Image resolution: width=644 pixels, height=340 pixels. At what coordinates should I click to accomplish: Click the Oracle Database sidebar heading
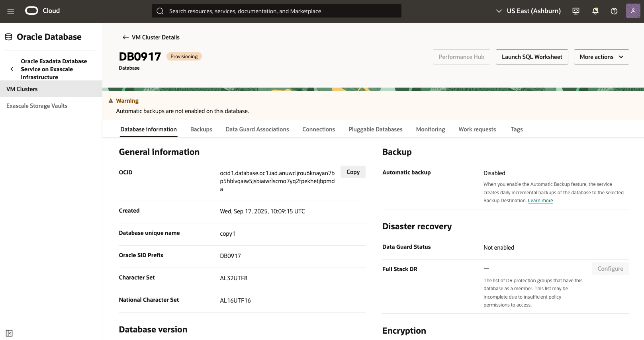click(x=49, y=37)
